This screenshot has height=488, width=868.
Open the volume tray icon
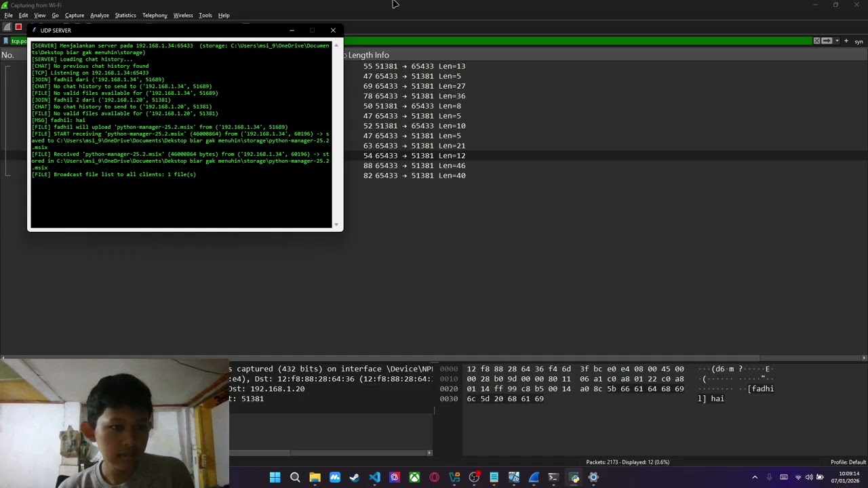[809, 477]
